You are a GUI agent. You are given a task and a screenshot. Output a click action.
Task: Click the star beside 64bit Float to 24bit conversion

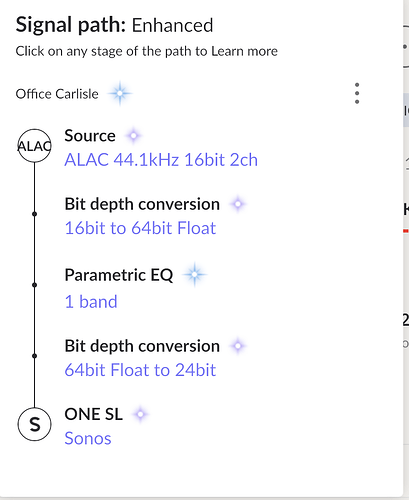[x=238, y=346]
